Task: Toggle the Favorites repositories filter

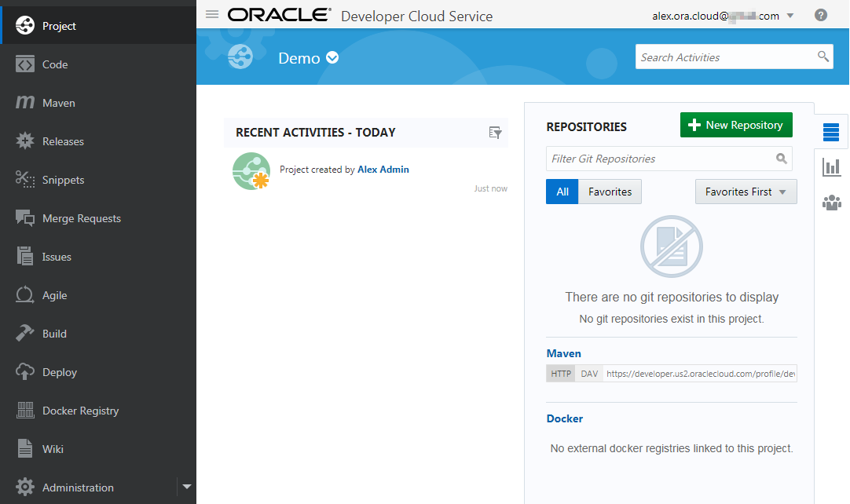Action: point(610,192)
